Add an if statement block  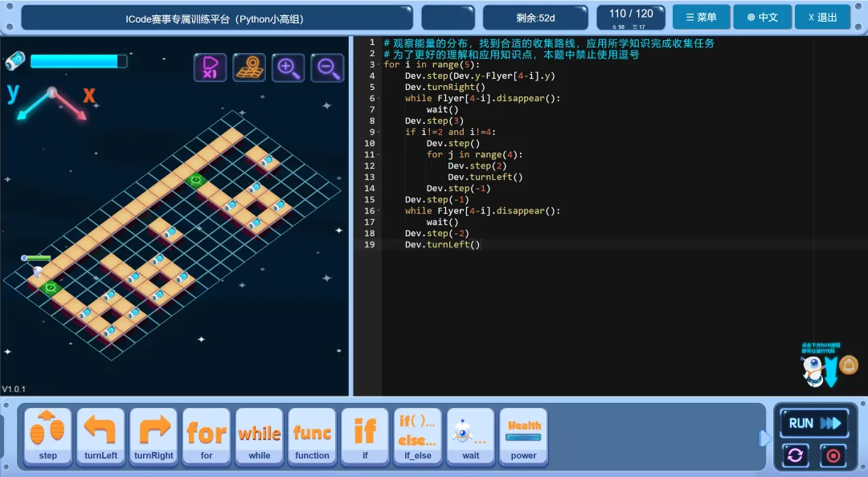coord(365,437)
